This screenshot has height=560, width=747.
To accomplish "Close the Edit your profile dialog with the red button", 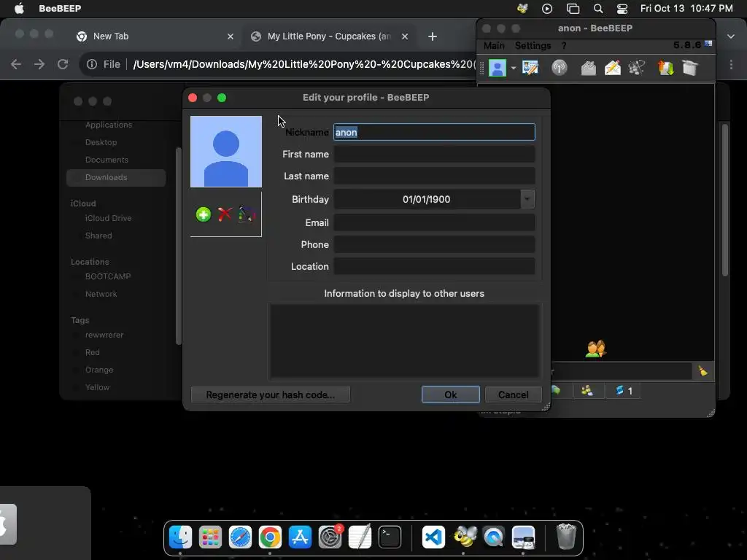I will tap(193, 98).
